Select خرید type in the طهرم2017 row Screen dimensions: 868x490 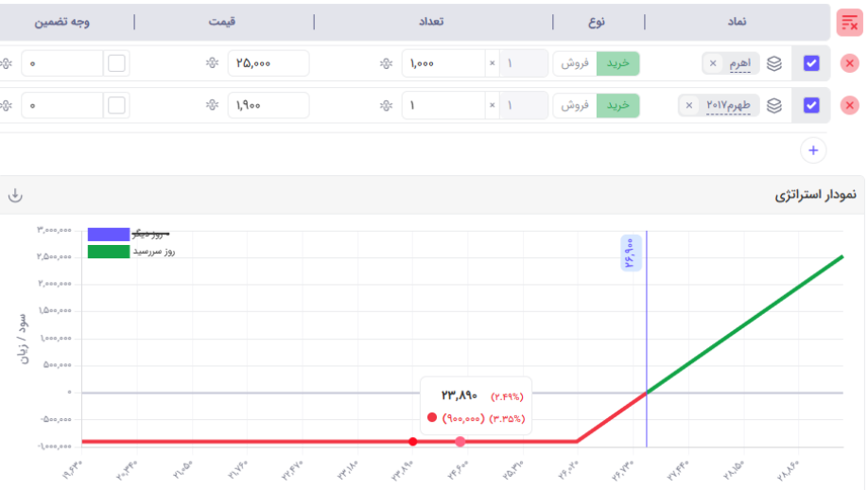(617, 105)
